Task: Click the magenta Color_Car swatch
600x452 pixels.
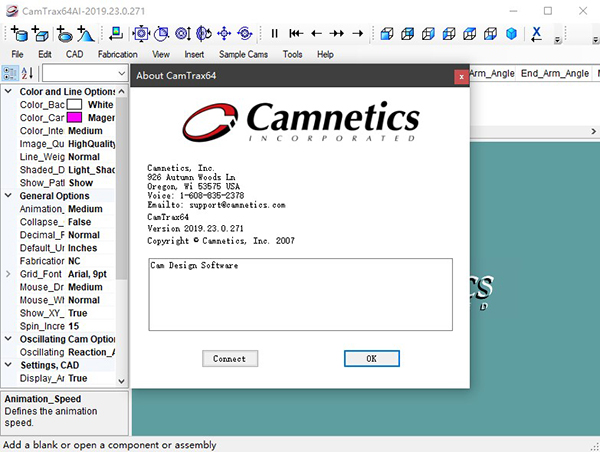Action: click(74, 118)
